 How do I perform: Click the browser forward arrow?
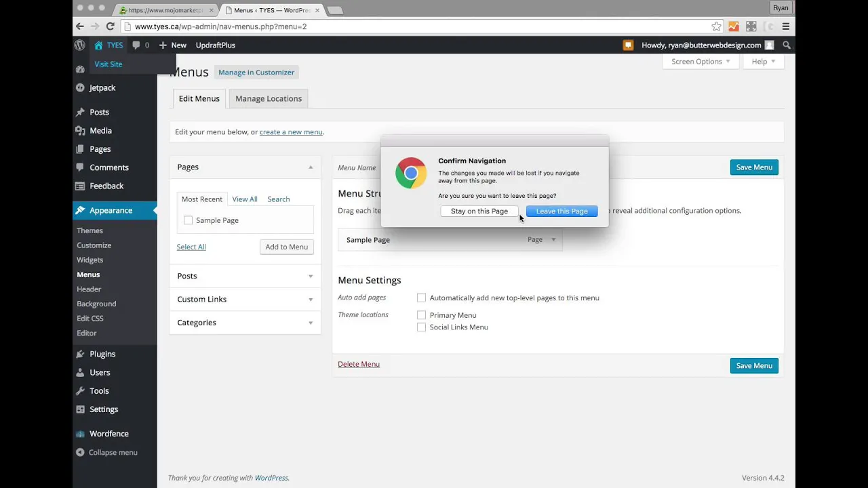[95, 26]
